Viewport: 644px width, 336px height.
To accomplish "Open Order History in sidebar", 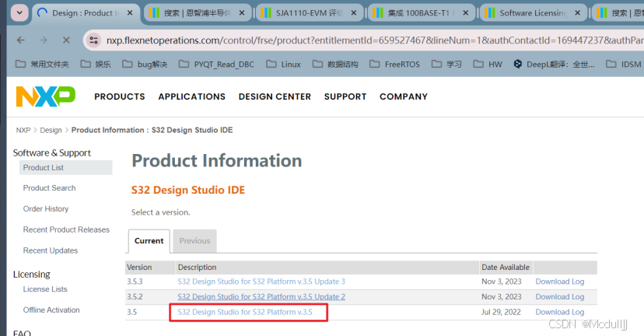I will (x=46, y=209).
